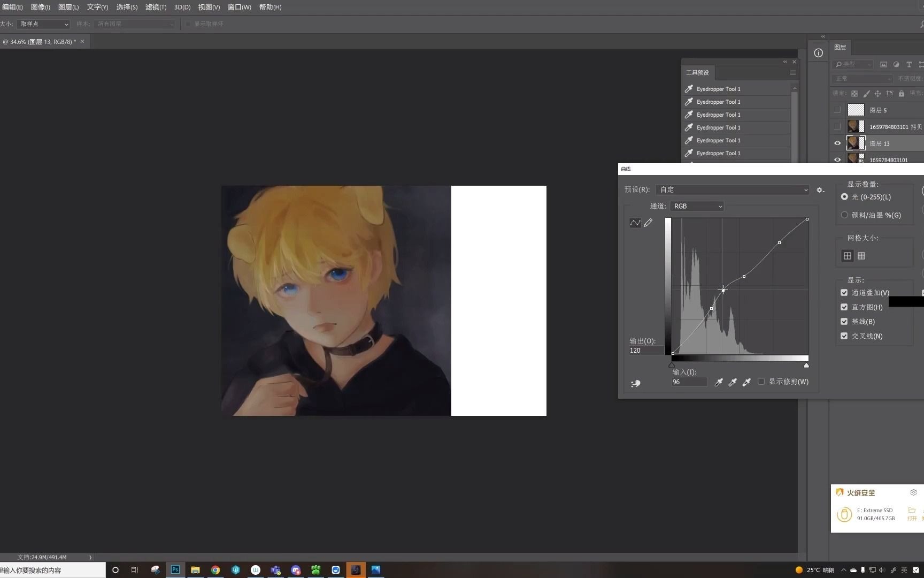This screenshot has width=924, height=578.
Task: Switch to the 图层 panel tab
Action: tap(840, 47)
